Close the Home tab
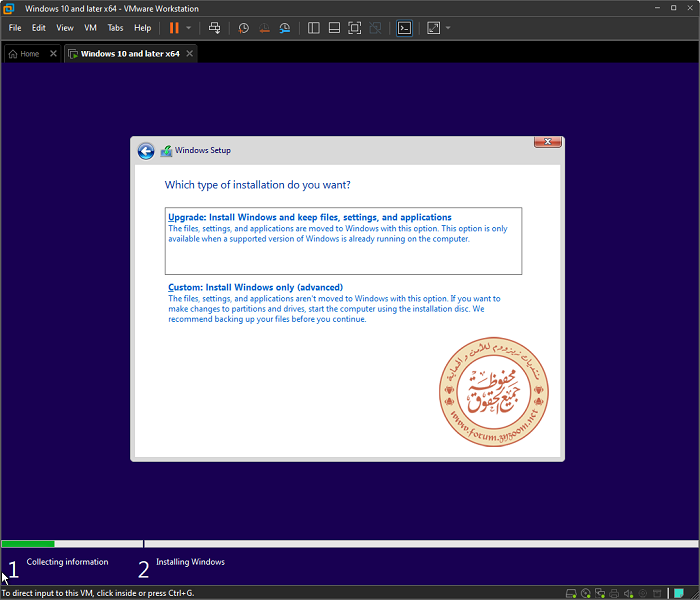 (54, 54)
